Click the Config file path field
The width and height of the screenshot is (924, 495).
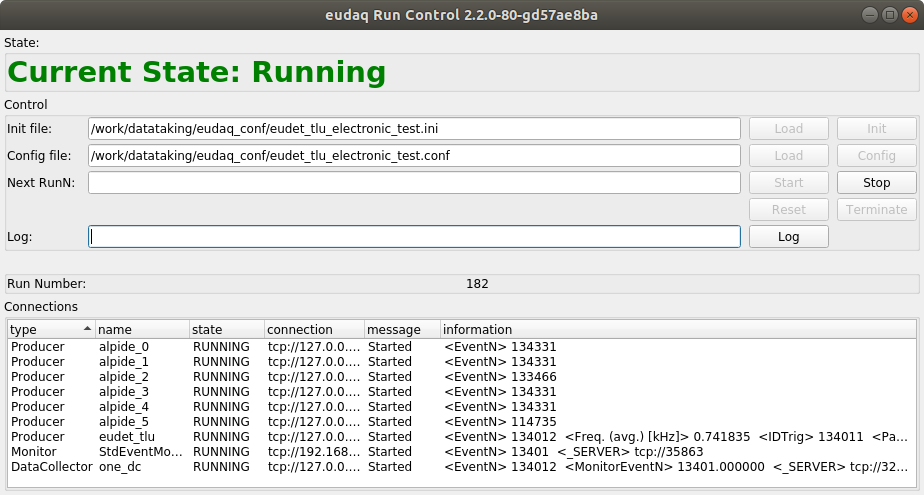pyautogui.click(x=414, y=156)
